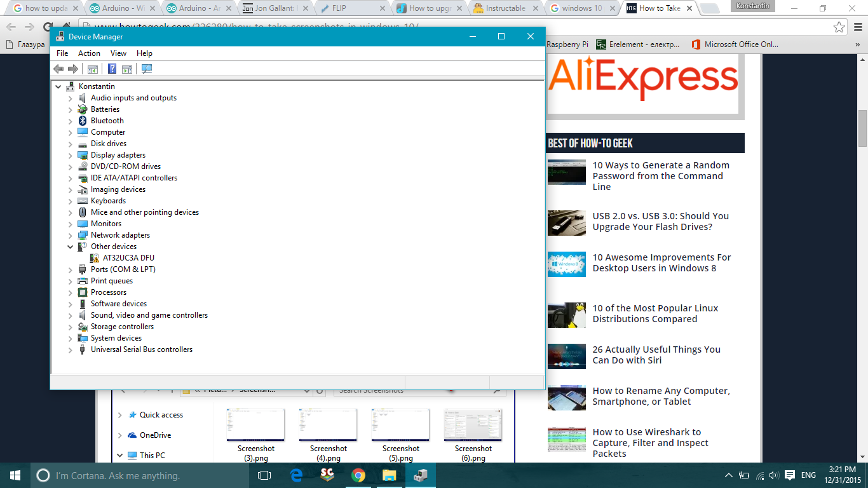Click the Back navigation arrow in Device Manager

pos(58,69)
